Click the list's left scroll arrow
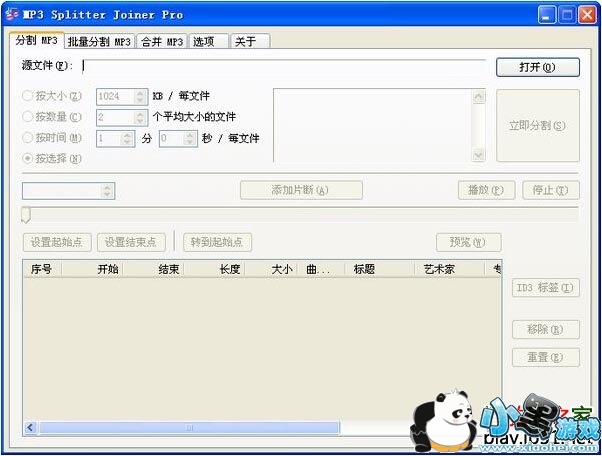This screenshot has width=602, height=456. [30, 428]
